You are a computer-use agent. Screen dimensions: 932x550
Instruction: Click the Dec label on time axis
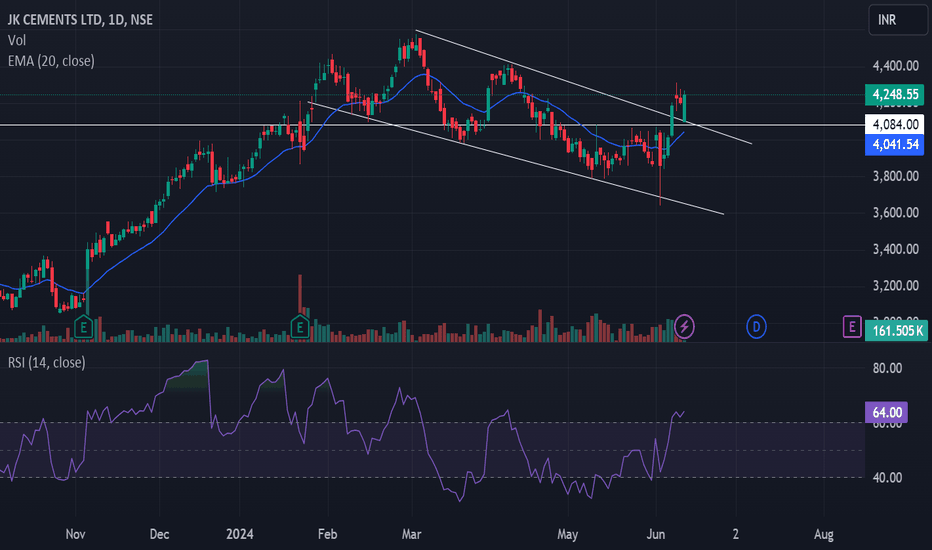coord(159,534)
